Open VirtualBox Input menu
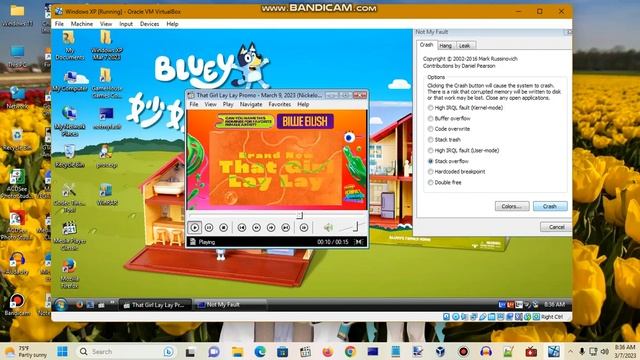Image resolution: width=640 pixels, height=360 pixels. click(126, 24)
